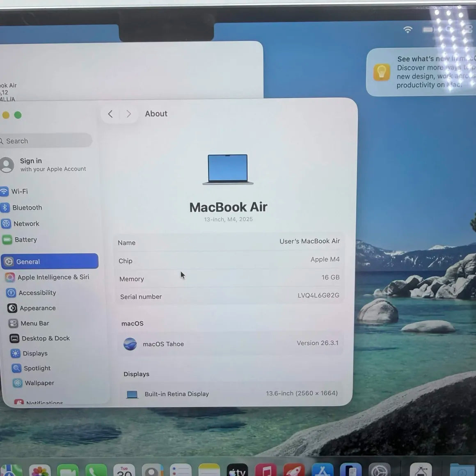This screenshot has height=476, width=476.
Task: Go forward with the right chevron button
Action: 129,114
